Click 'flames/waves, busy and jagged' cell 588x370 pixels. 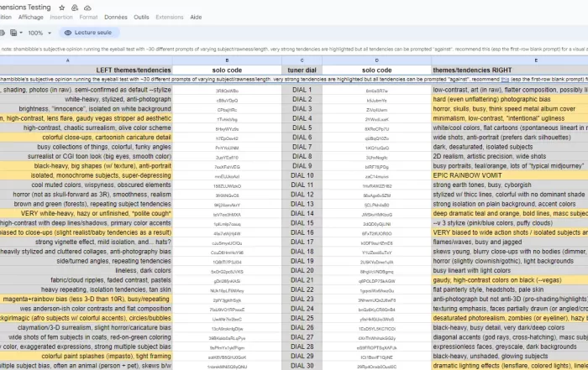tap(510, 242)
